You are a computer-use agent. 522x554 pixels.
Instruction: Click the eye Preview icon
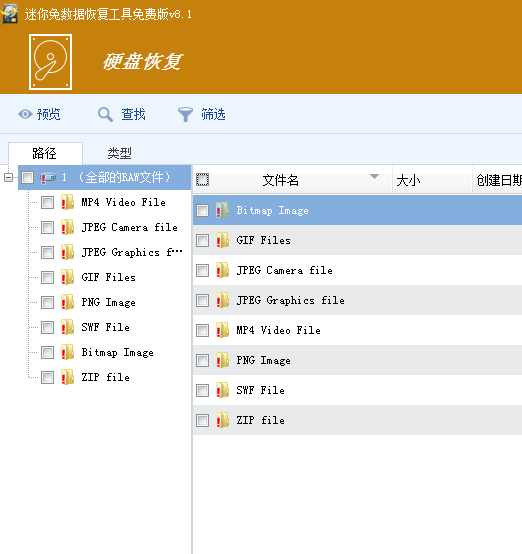pyautogui.click(x=25, y=114)
